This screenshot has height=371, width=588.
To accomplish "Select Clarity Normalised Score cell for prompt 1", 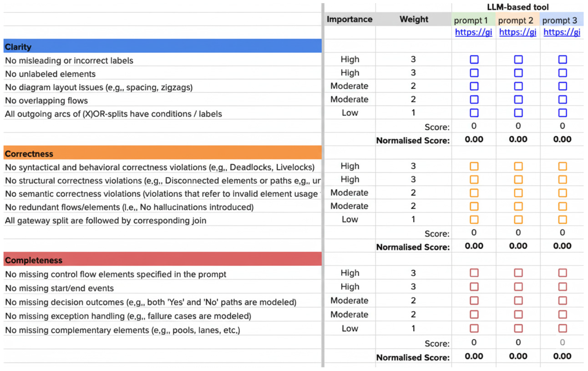I will 474,139.
